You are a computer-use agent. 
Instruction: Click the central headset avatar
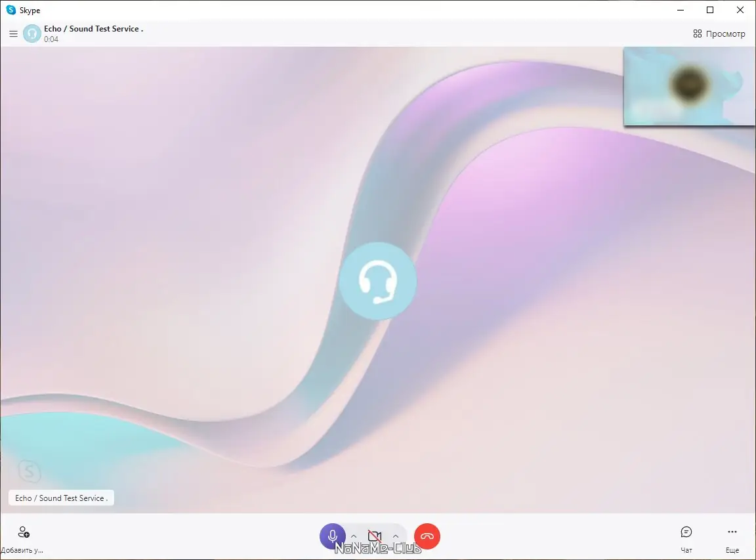pos(377,281)
